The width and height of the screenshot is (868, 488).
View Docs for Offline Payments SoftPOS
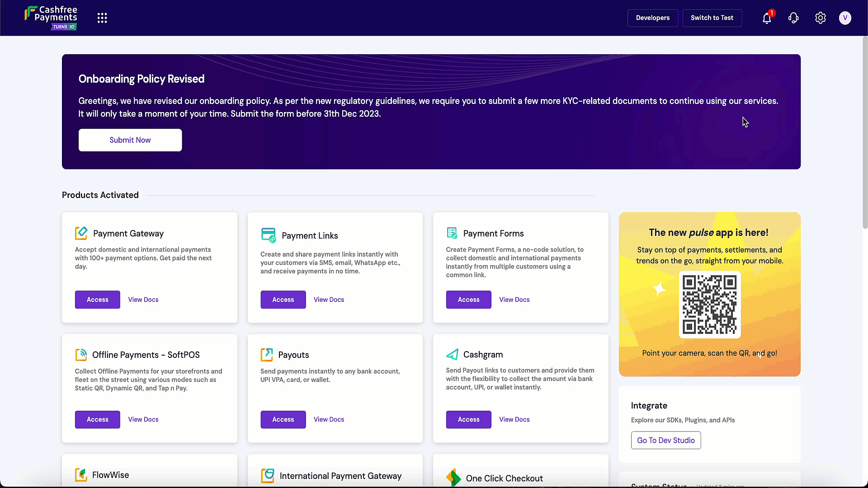pyautogui.click(x=143, y=419)
